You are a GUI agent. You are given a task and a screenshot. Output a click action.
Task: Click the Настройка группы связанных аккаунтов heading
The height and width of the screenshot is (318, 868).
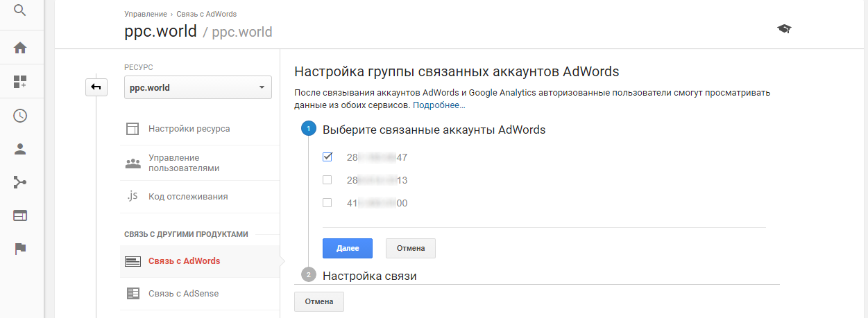[x=457, y=71]
